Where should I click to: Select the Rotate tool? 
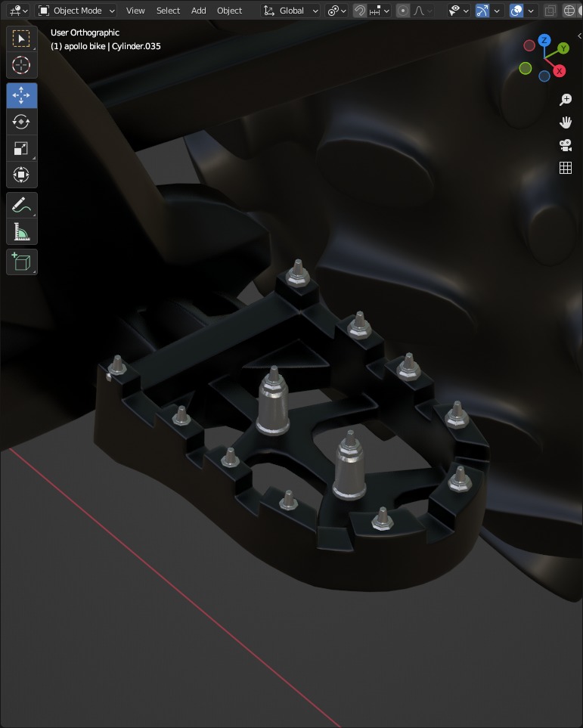[x=21, y=122]
